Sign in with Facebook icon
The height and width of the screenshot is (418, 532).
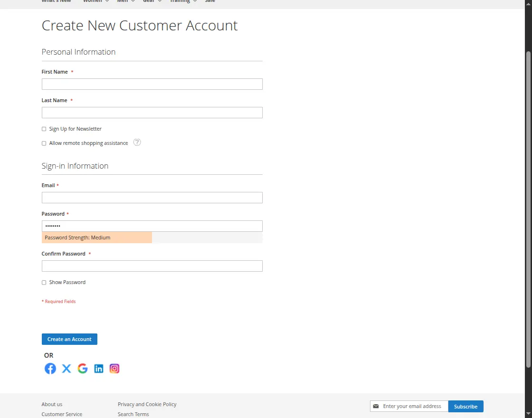[50, 368]
